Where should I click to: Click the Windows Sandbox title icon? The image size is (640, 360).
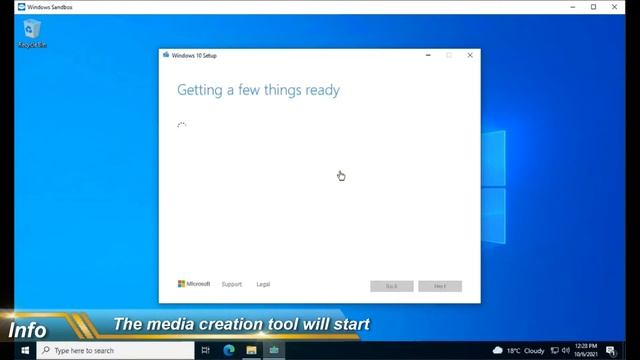[x=22, y=7]
